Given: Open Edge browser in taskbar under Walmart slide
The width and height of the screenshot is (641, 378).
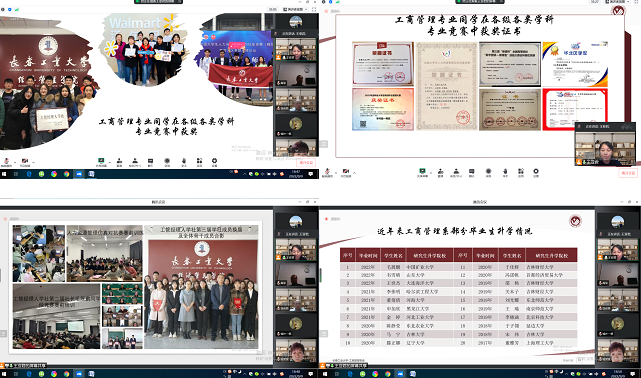Looking at the screenshot, I should point(29,174).
